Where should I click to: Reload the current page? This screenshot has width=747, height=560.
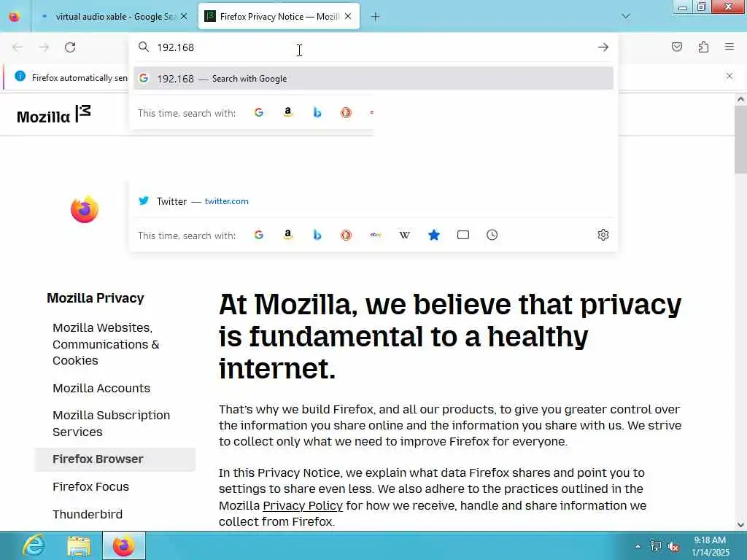pos(70,47)
